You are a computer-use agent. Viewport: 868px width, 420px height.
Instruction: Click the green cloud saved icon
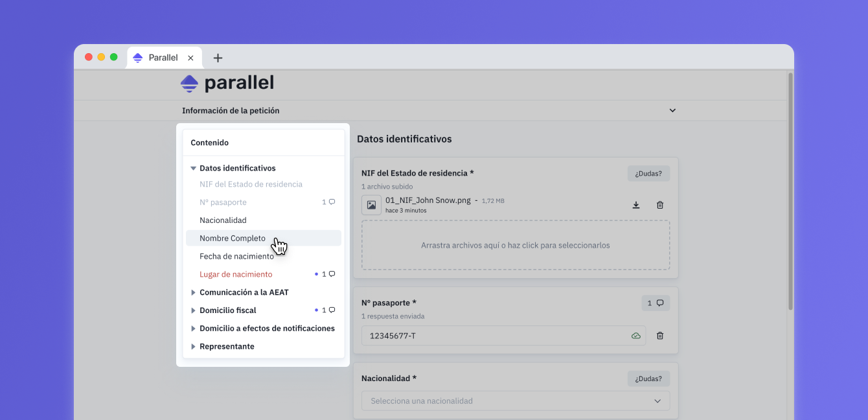point(636,336)
